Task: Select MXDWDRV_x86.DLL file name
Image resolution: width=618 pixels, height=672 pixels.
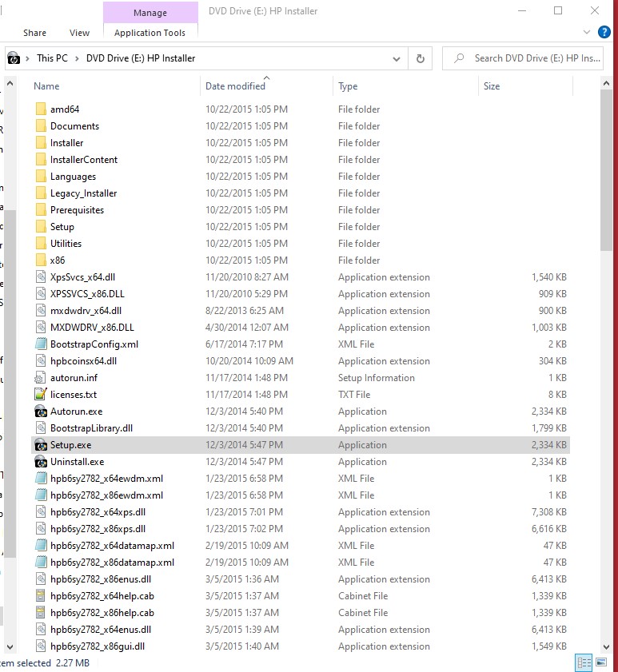Action: pyautogui.click(x=92, y=328)
